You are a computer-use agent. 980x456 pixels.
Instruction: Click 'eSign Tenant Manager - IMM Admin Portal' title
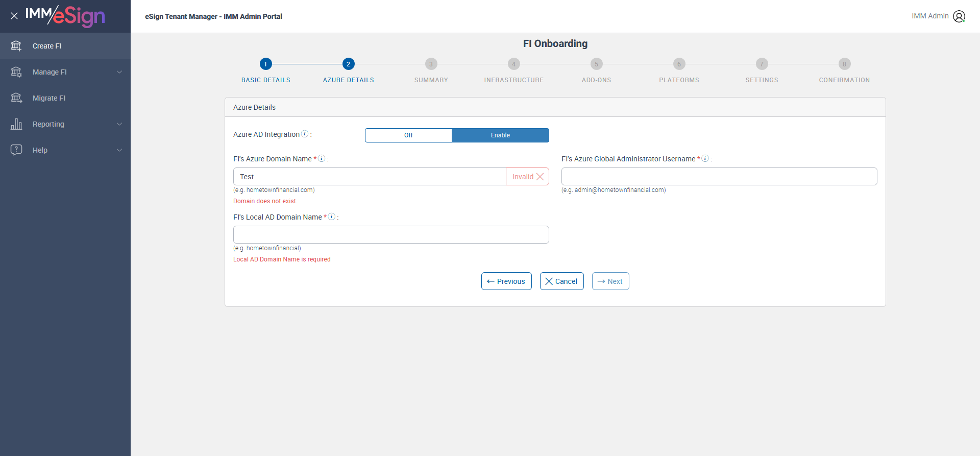(213, 16)
